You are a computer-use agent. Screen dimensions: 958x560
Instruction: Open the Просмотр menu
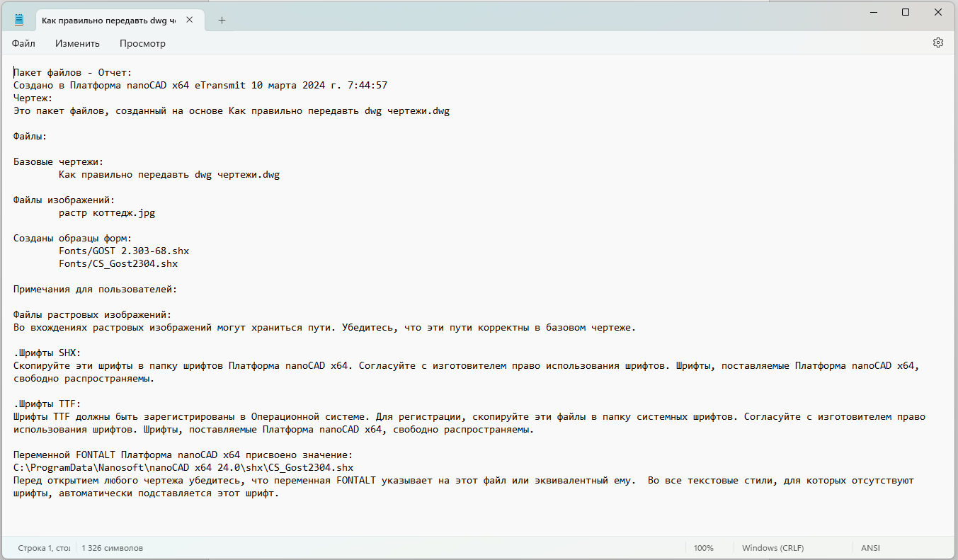(x=142, y=43)
